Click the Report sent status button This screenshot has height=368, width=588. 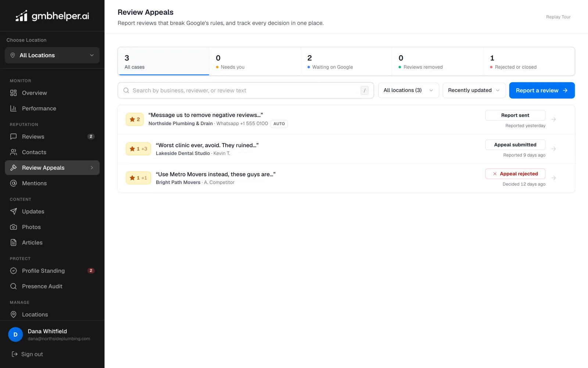515,115
